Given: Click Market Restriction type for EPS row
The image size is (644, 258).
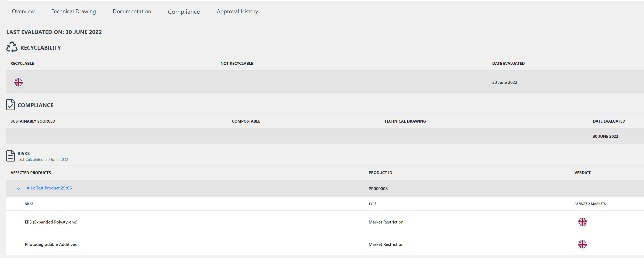Looking at the screenshot, I should [386, 222].
